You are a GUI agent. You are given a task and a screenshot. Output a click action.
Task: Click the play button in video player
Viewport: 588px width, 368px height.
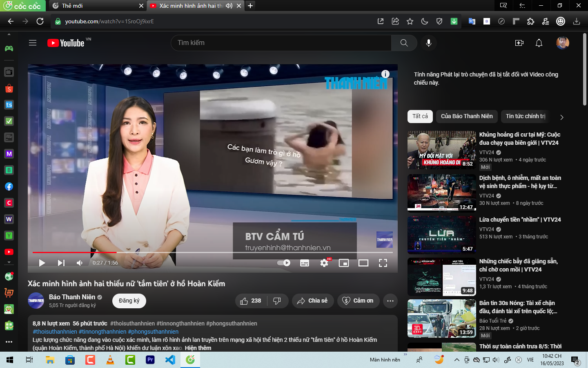[x=42, y=263]
